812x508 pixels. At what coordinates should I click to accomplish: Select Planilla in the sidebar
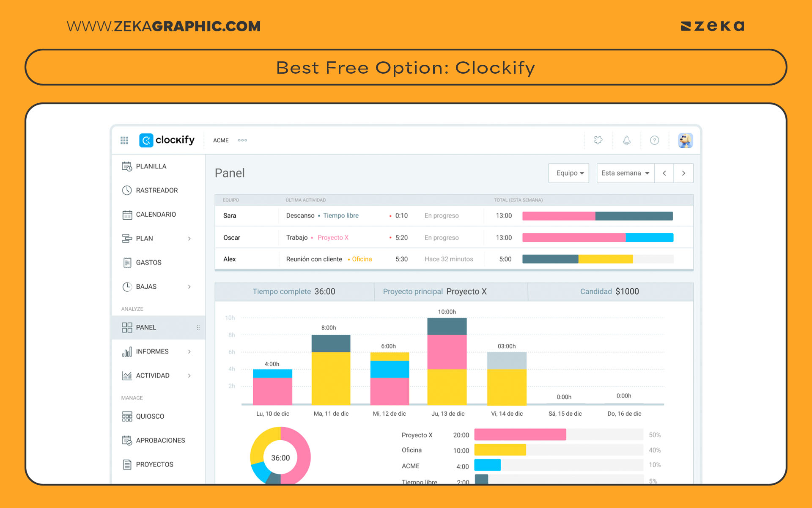click(x=151, y=166)
